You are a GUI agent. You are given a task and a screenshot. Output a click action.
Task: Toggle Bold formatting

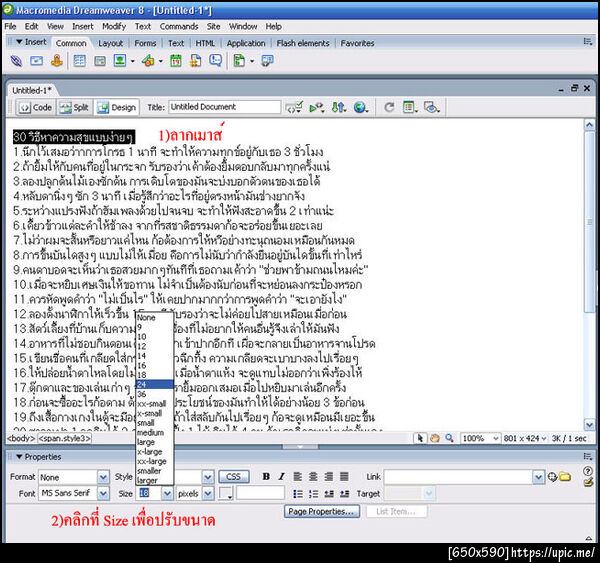tap(266, 477)
